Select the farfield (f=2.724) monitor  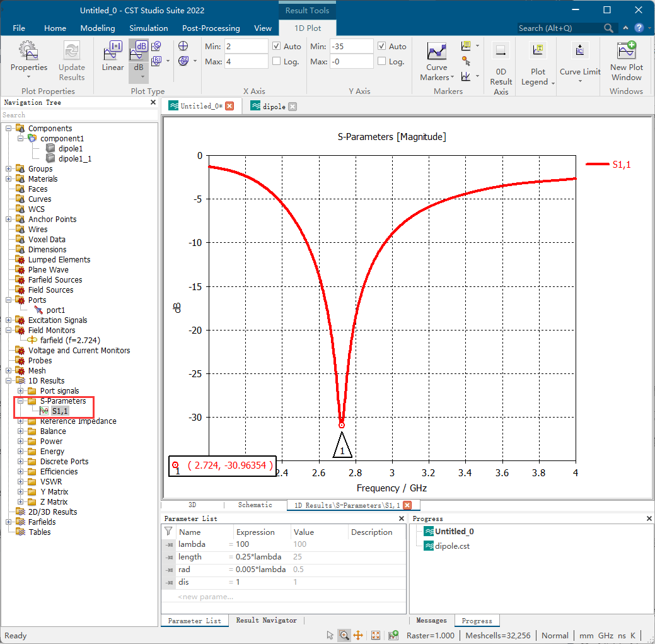pos(70,340)
